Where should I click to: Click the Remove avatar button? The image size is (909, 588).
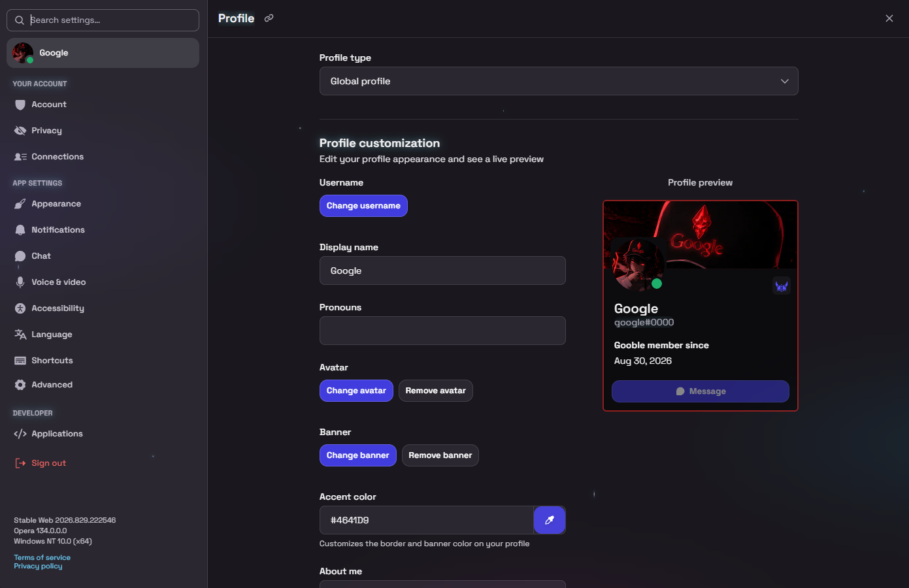click(436, 391)
